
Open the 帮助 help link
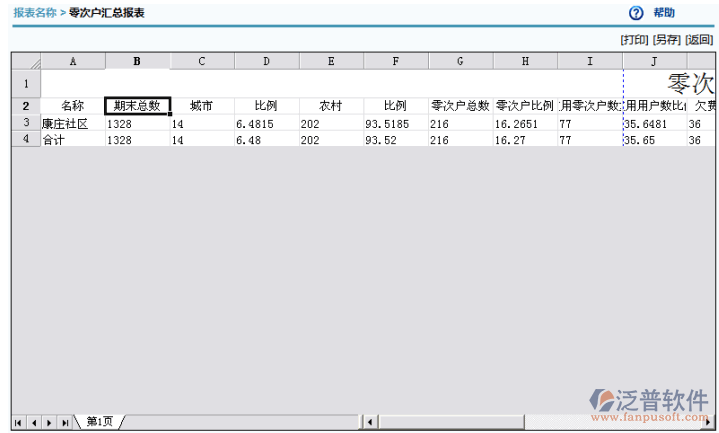664,13
